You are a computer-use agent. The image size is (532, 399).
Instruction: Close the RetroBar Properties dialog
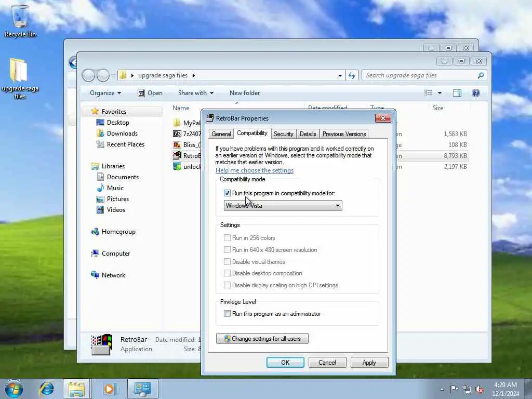coord(383,118)
